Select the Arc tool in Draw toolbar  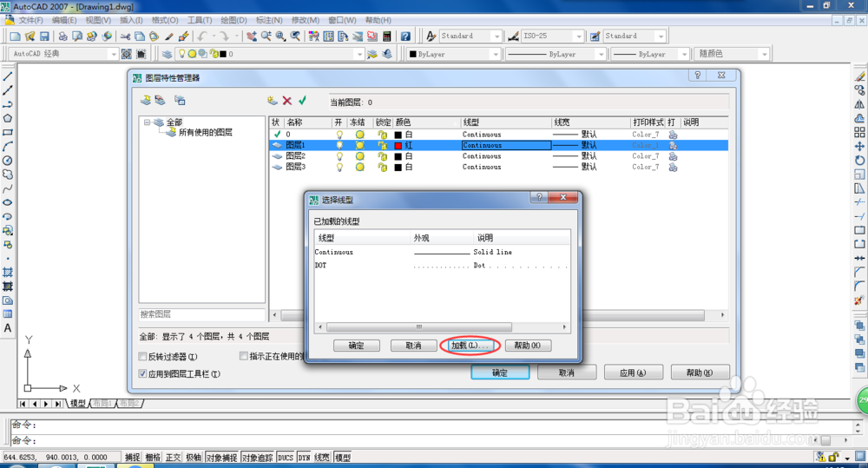click(8, 146)
